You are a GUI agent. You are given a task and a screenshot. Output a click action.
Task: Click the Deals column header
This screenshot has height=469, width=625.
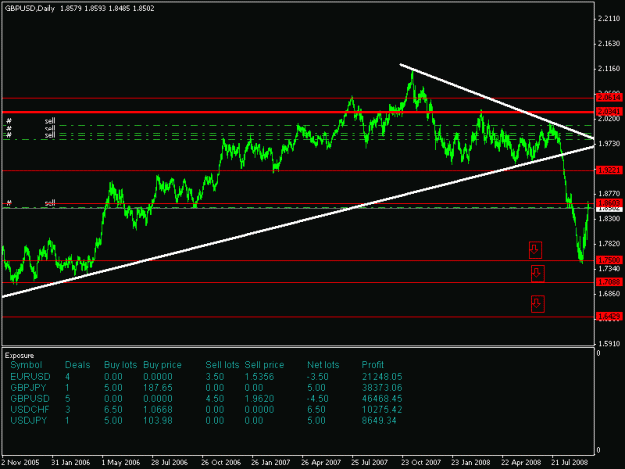[77, 365]
